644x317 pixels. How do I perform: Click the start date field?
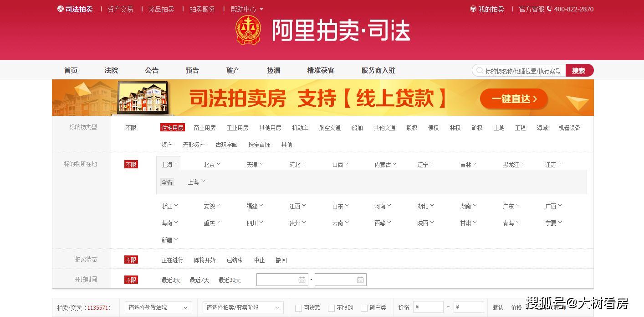282,280
